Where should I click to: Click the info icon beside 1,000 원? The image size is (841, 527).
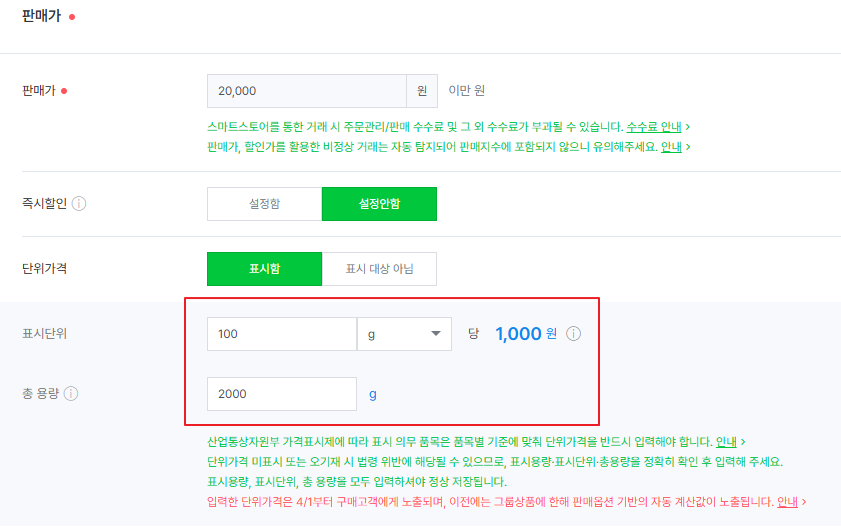573,334
